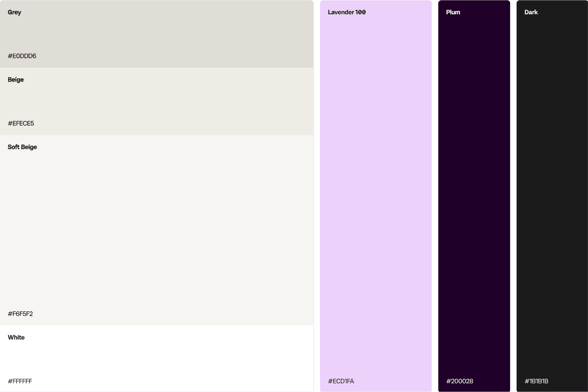
Task: Select the Grey color swatch
Action: (x=157, y=34)
